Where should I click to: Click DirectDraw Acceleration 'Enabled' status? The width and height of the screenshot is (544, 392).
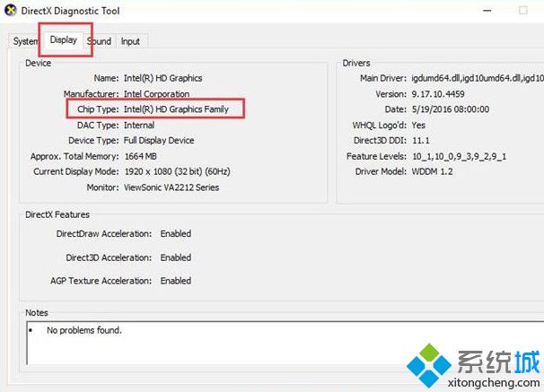click(x=176, y=233)
